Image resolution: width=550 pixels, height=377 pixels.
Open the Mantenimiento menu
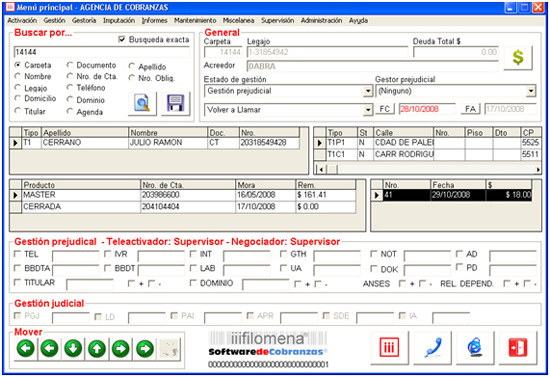[x=195, y=20]
